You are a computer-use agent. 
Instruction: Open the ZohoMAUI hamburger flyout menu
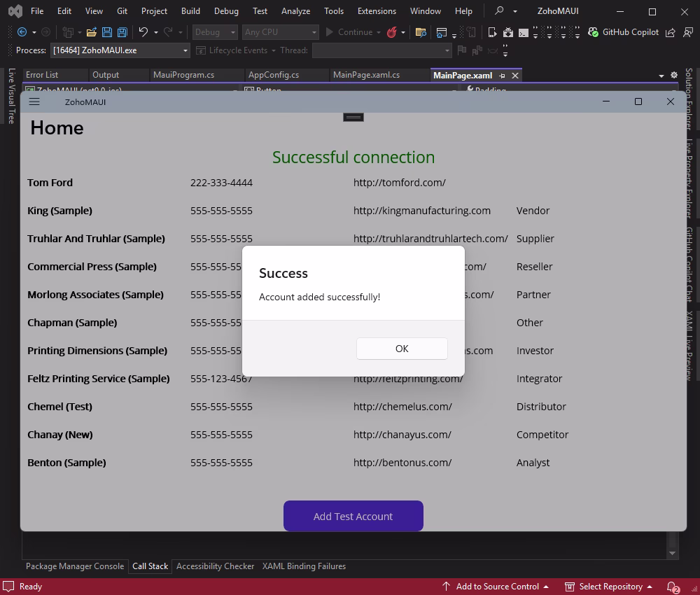(34, 101)
